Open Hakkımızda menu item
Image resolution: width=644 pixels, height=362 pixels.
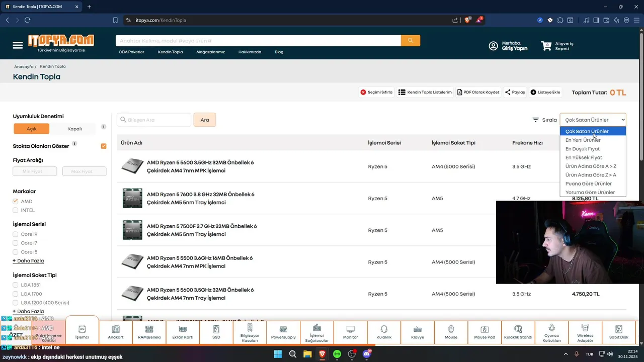pos(250,52)
